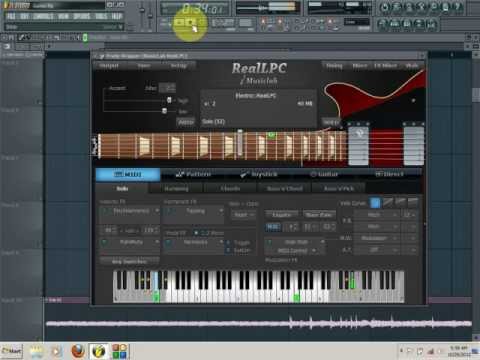
Task: Click the audio waveform clip in playlist
Action: [x=259, y=323]
